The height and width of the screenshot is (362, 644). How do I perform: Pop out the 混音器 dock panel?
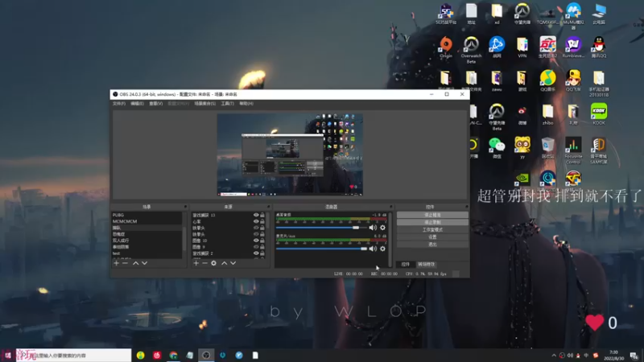(x=390, y=207)
